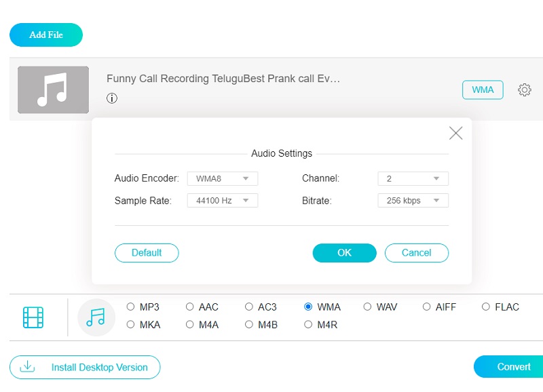
Task: Cancel the Audio Settings dialog
Action: (x=417, y=252)
